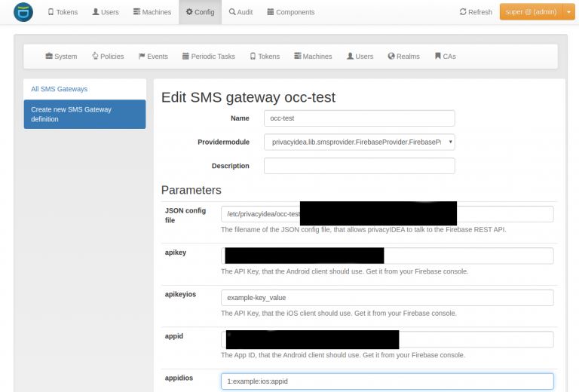579x392 pixels.
Task: Click the Audit magnifier icon
Action: [232, 12]
